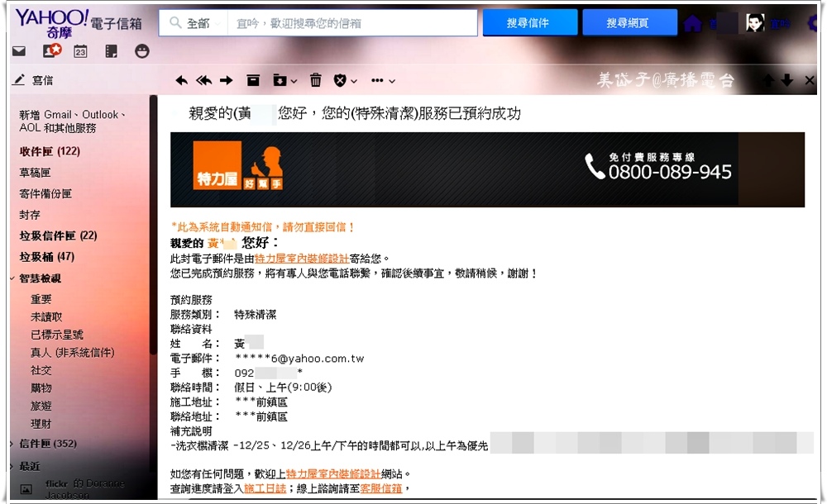Open the 封存 folder
827x504 pixels.
pyautogui.click(x=30, y=215)
